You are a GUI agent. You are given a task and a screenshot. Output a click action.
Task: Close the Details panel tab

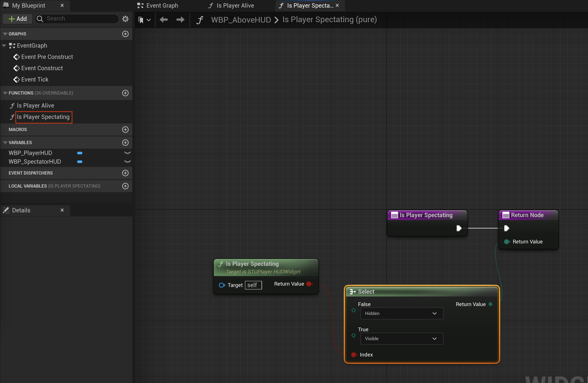pyautogui.click(x=62, y=210)
